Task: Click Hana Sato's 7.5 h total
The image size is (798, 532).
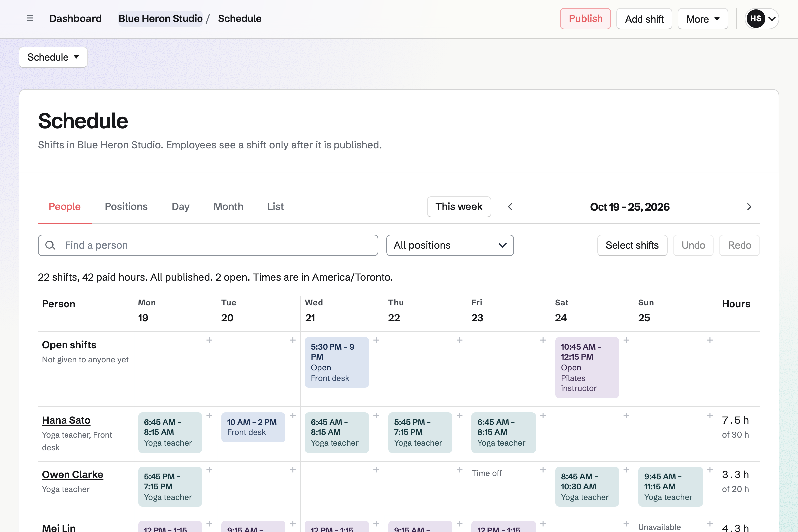Action: tap(735, 420)
